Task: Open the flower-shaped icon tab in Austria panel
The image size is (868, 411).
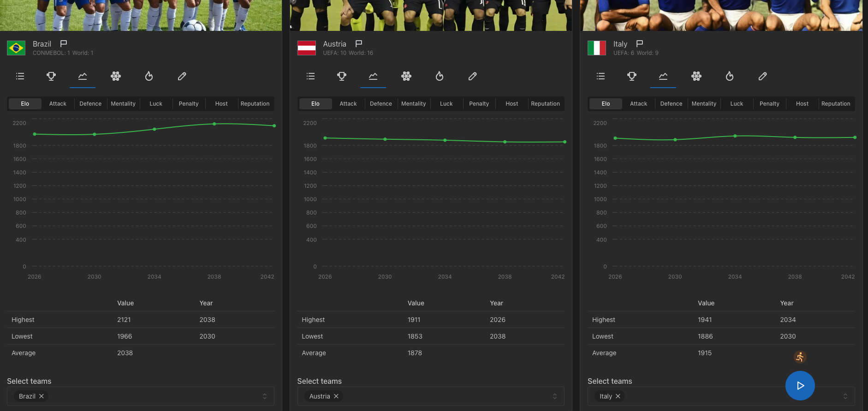Action: pos(406,76)
